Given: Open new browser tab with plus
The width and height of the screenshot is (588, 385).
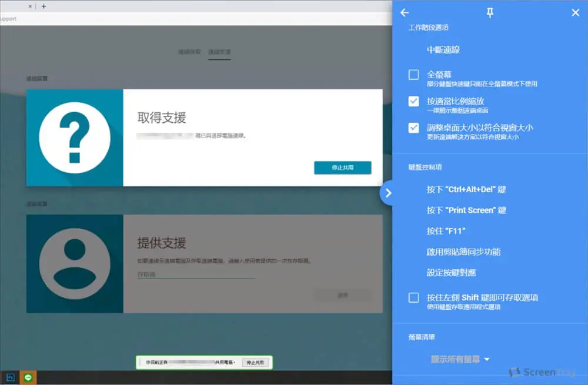Looking at the screenshot, I should (x=44, y=6).
